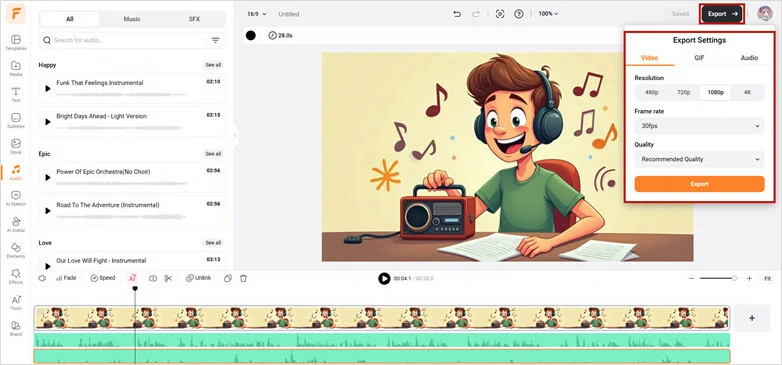Image resolution: width=782 pixels, height=365 pixels.
Task: Open the Audio panel in sidebar
Action: tap(16, 172)
